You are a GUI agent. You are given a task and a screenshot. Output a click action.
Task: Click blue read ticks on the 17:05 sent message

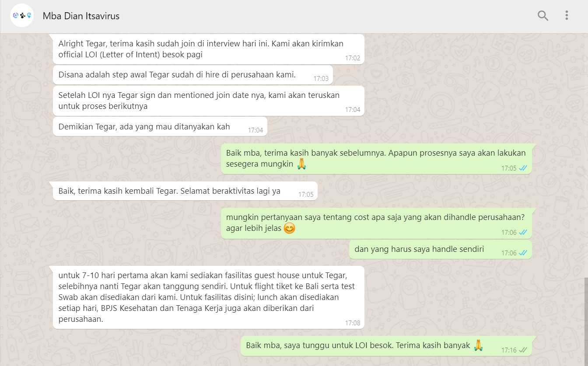point(523,168)
